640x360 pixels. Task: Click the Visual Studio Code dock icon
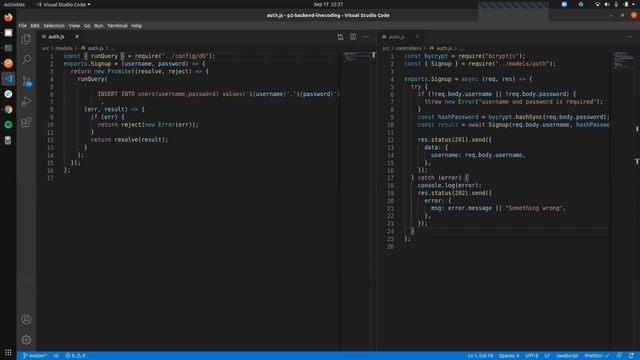pos(8,79)
